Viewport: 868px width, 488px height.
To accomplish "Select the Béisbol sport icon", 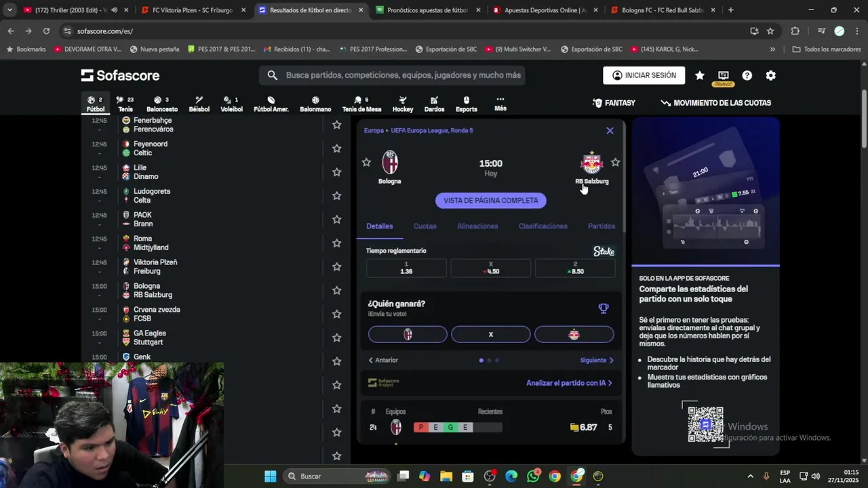I will (199, 104).
